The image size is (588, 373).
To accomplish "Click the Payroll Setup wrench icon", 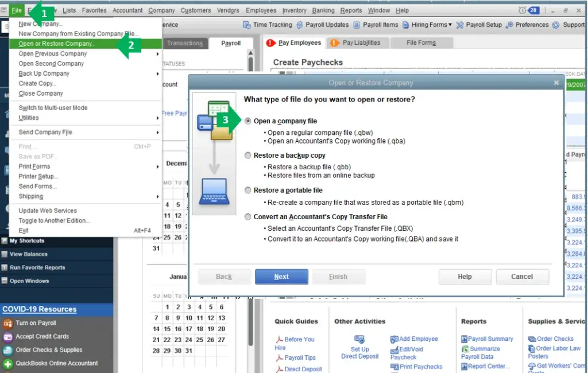I will (x=460, y=25).
